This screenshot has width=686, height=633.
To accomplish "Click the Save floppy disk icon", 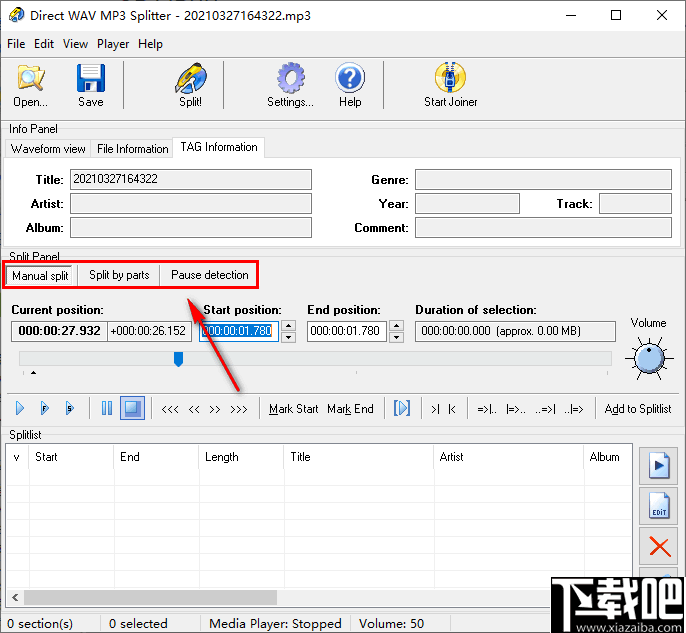I will pyautogui.click(x=91, y=85).
